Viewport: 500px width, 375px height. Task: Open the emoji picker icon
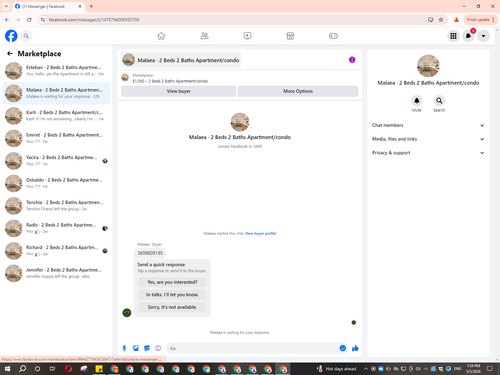[x=343, y=348]
